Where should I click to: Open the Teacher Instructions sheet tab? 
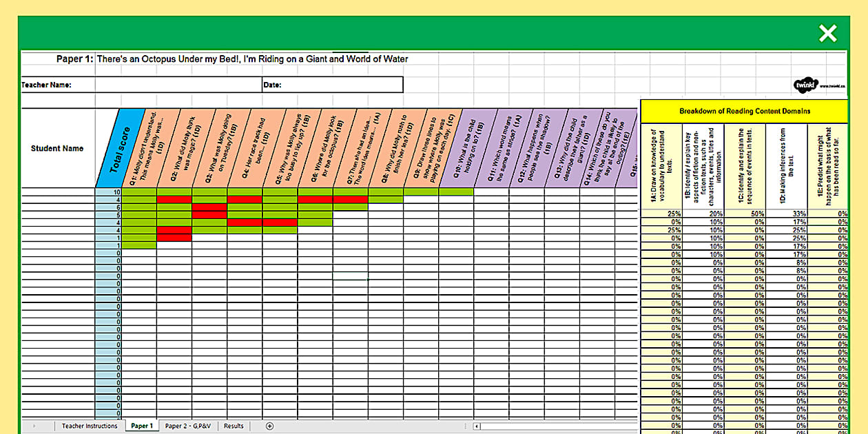90,426
